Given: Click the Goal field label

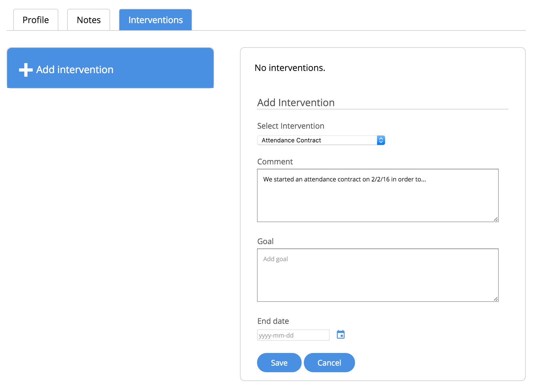Looking at the screenshot, I should 265,241.
